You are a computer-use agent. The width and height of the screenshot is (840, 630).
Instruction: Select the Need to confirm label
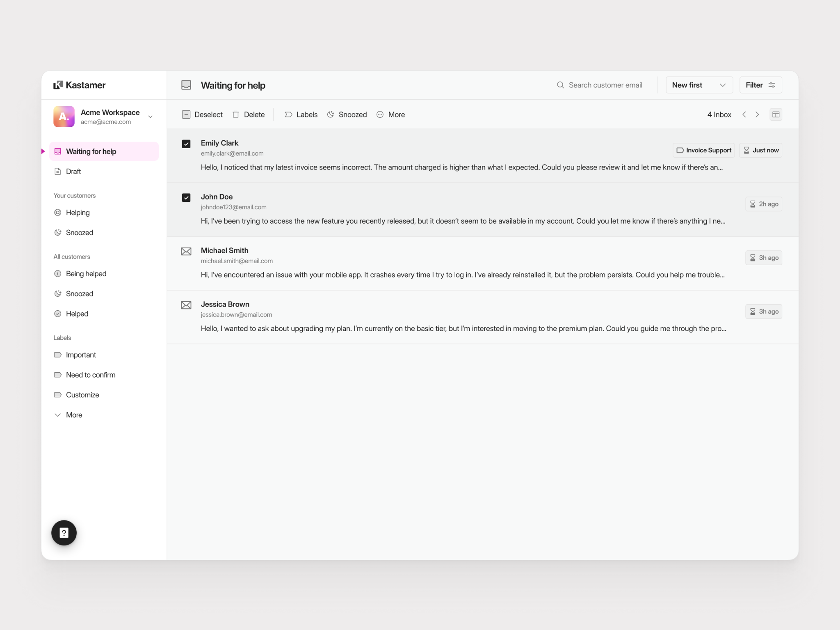click(x=90, y=375)
